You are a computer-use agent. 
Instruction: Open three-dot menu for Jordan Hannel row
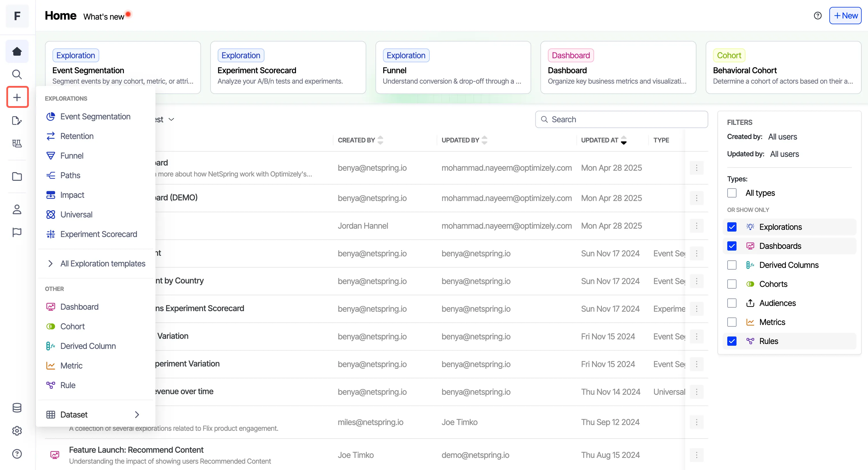(696, 226)
